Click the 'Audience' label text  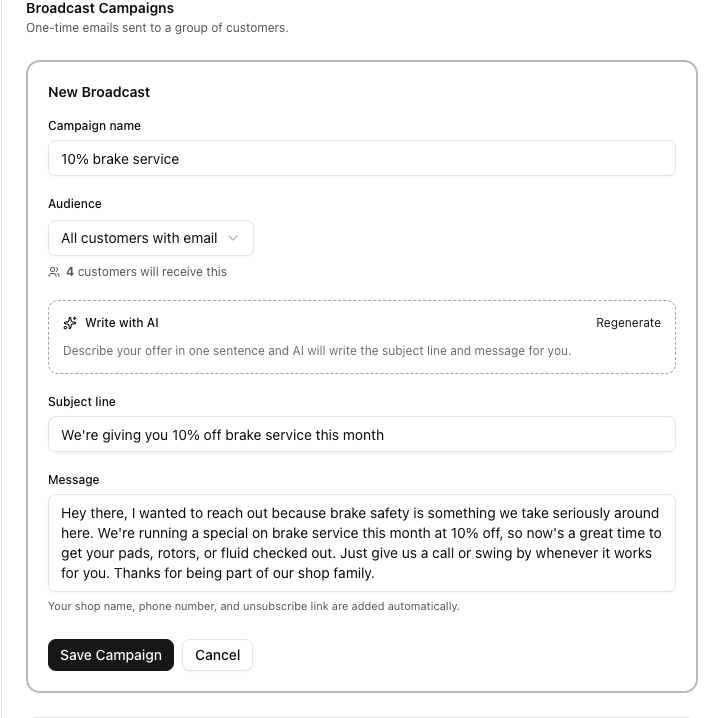pyautogui.click(x=75, y=204)
